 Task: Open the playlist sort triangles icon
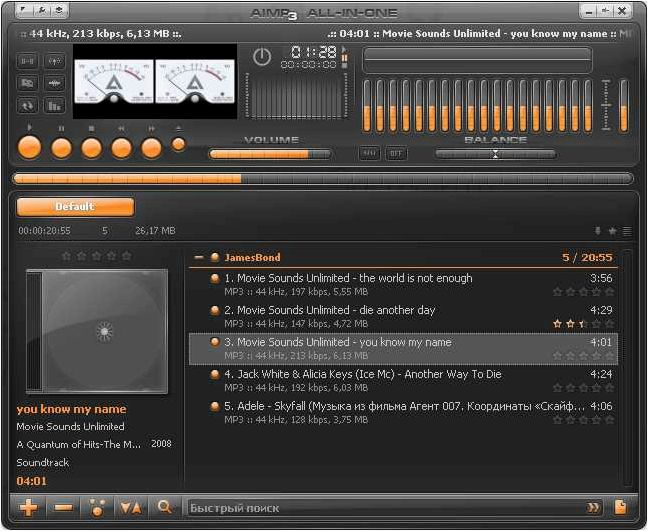(131, 507)
